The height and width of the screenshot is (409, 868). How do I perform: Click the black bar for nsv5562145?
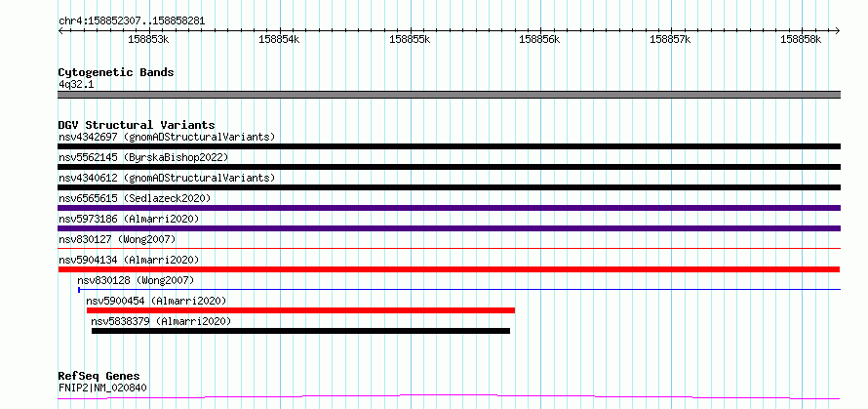click(x=449, y=167)
